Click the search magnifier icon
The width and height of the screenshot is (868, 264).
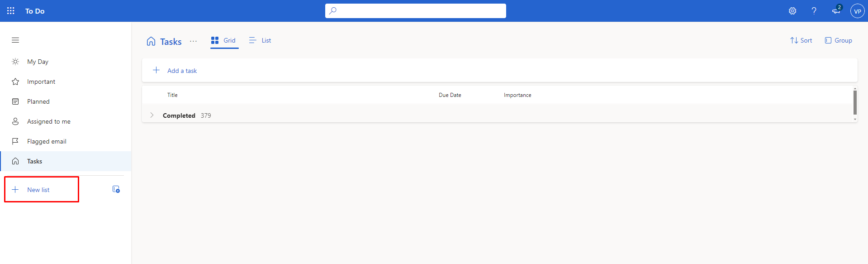[333, 10]
